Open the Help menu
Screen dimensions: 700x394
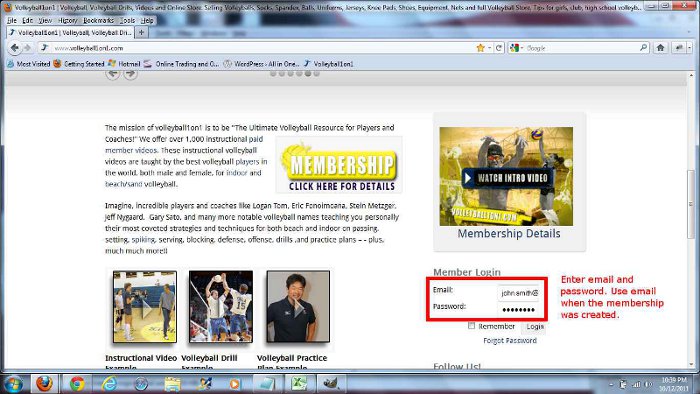(147, 21)
